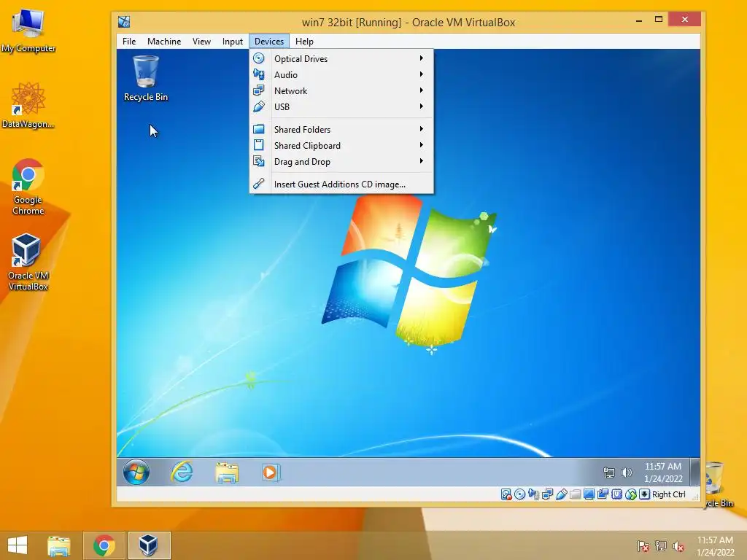Choose Insert Guest Additions CD image
This screenshot has height=560, width=747.
[341, 184]
